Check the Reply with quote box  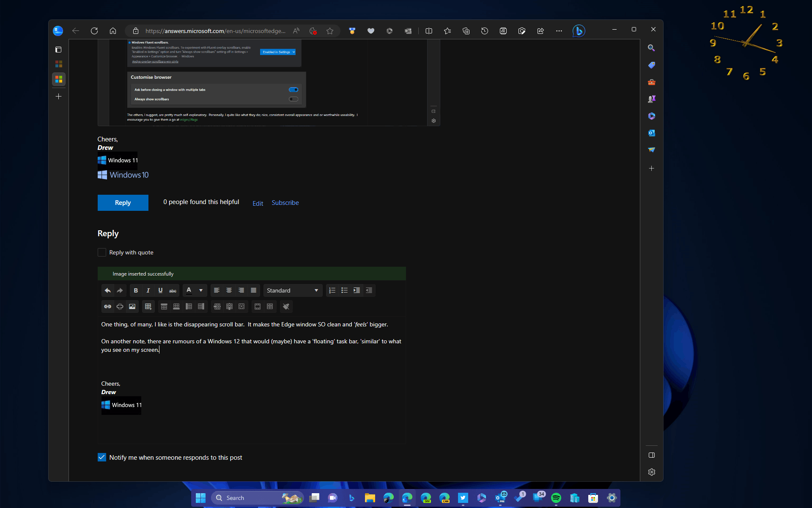[x=102, y=252]
